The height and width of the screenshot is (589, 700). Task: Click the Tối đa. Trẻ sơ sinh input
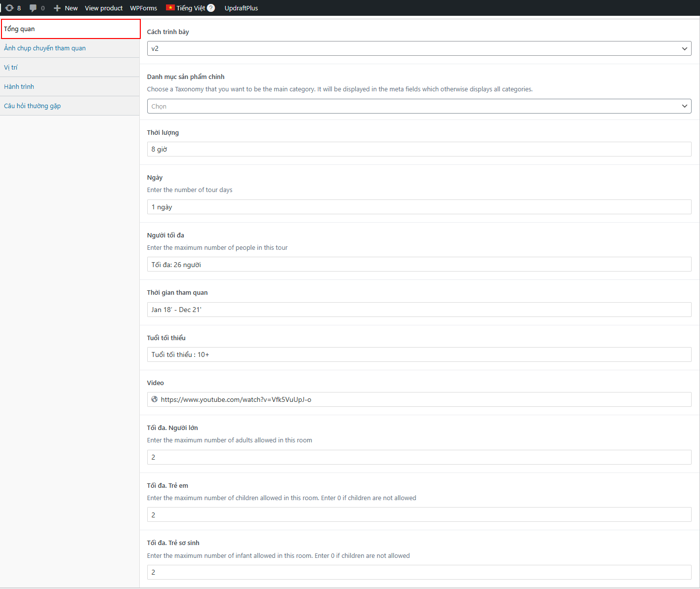click(x=419, y=572)
